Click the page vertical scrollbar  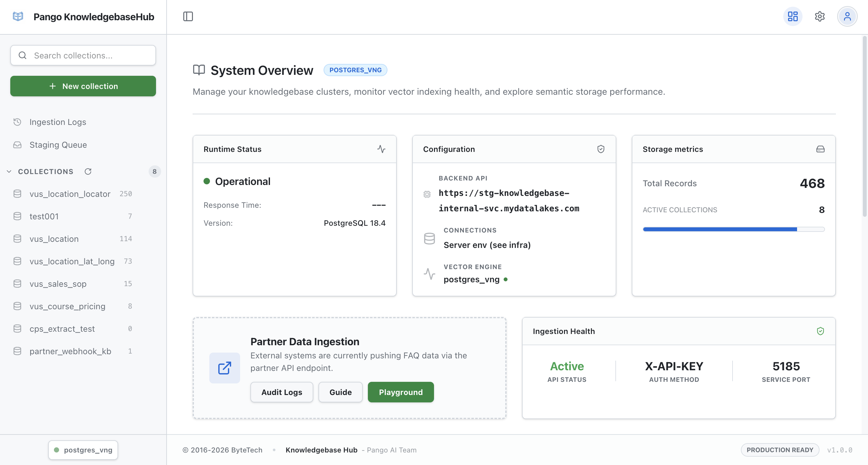coord(865,127)
